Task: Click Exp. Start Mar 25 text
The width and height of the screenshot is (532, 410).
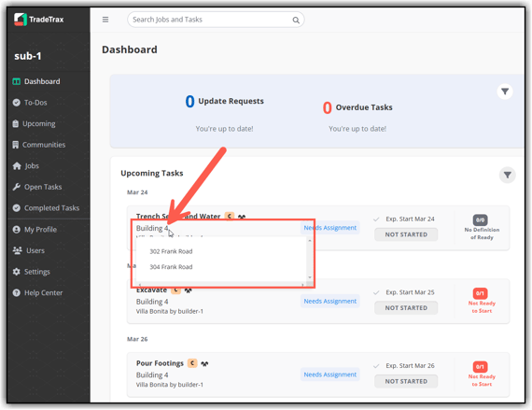Action: click(x=410, y=292)
